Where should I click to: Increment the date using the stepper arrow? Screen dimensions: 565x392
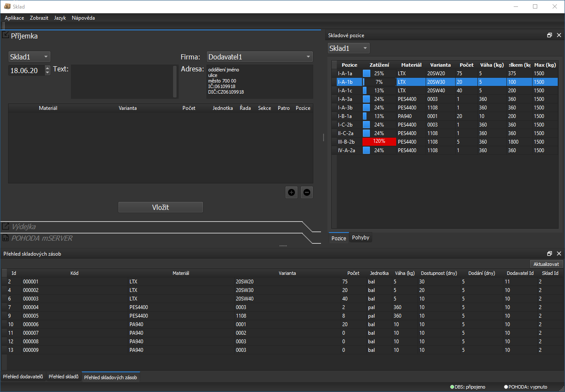(46, 68)
